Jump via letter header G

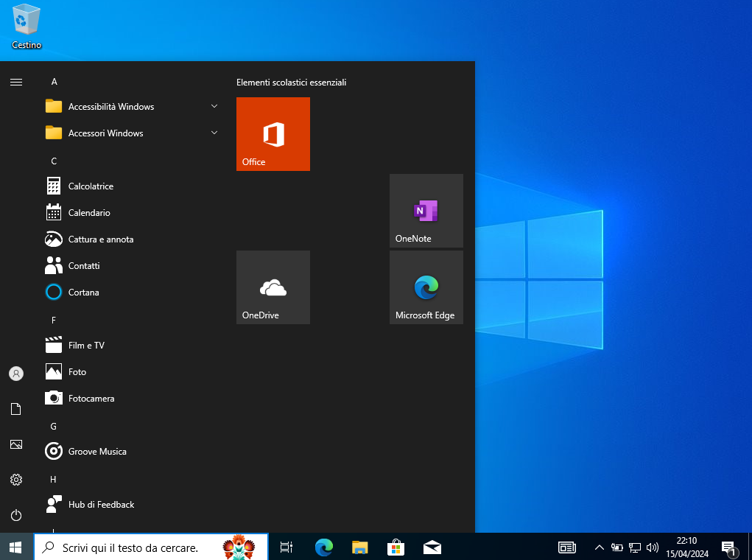[x=53, y=426]
